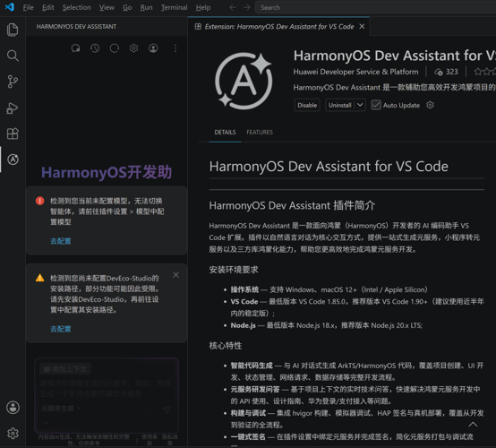Click the 智能代码生成 feature bullet

(x=357, y=372)
